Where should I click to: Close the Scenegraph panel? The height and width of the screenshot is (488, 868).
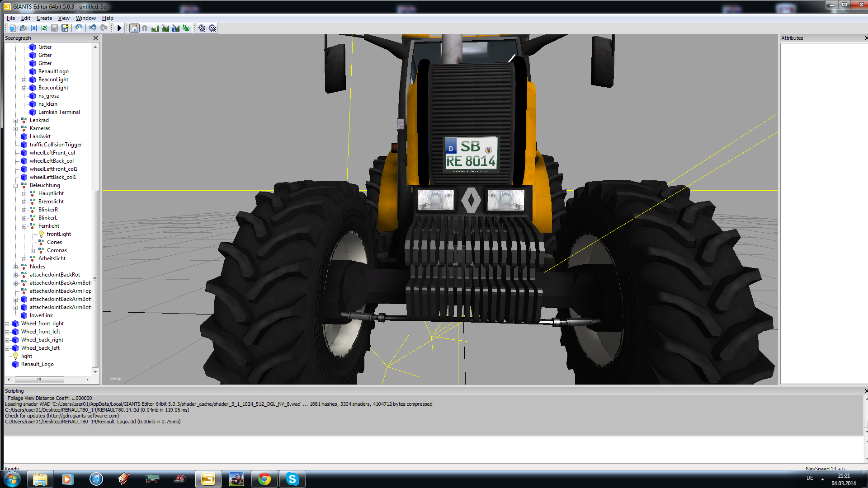(x=95, y=38)
